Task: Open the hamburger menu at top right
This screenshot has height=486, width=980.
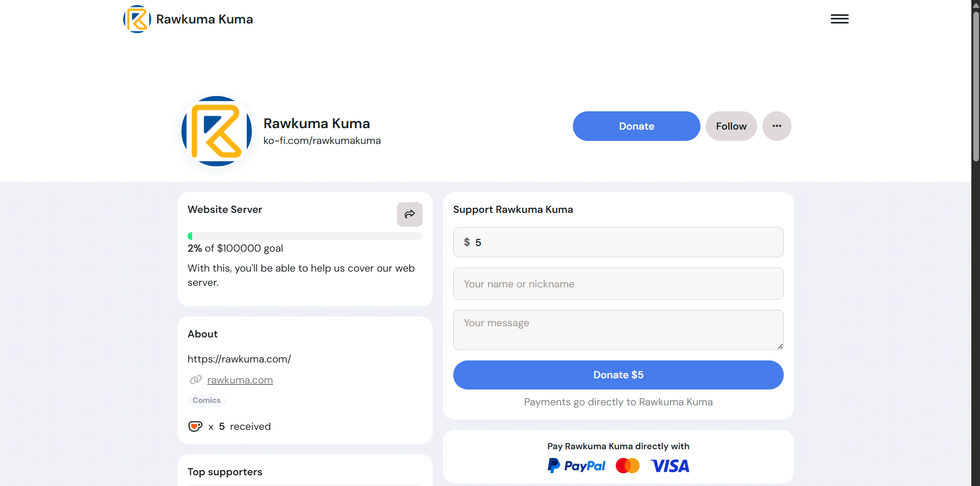Action: click(x=839, y=19)
